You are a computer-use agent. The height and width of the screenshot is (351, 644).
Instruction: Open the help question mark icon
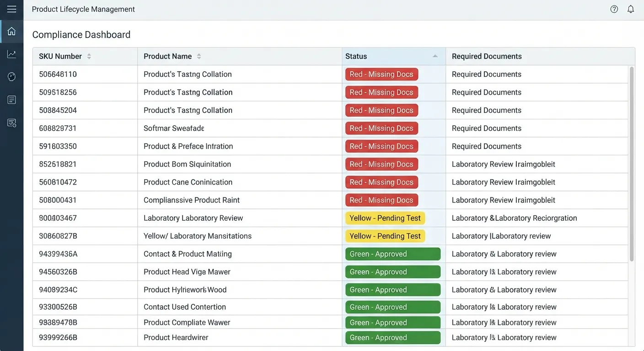coord(614,9)
